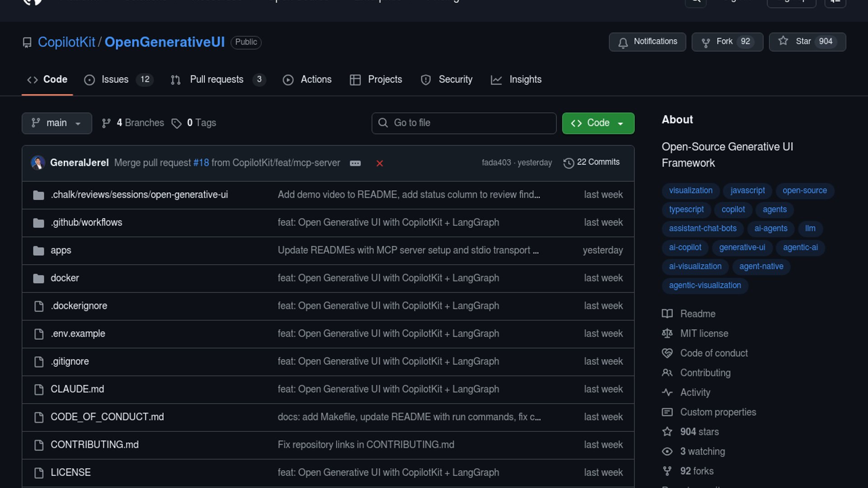Open the main branch dropdown
The width and height of the screenshot is (868, 488).
point(57,123)
